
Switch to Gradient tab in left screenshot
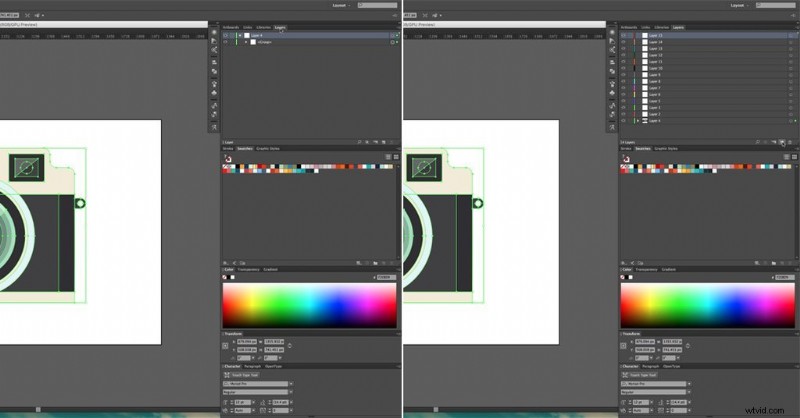(270, 269)
